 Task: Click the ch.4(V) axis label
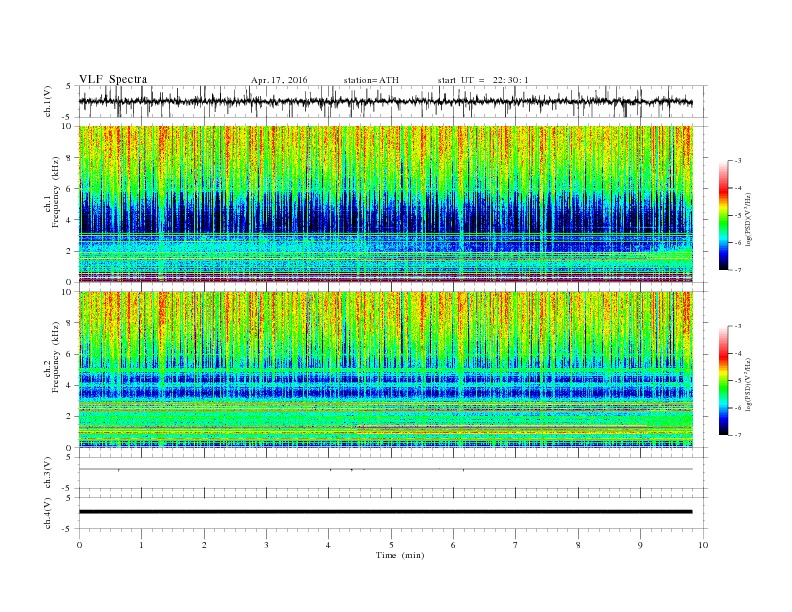(x=48, y=513)
